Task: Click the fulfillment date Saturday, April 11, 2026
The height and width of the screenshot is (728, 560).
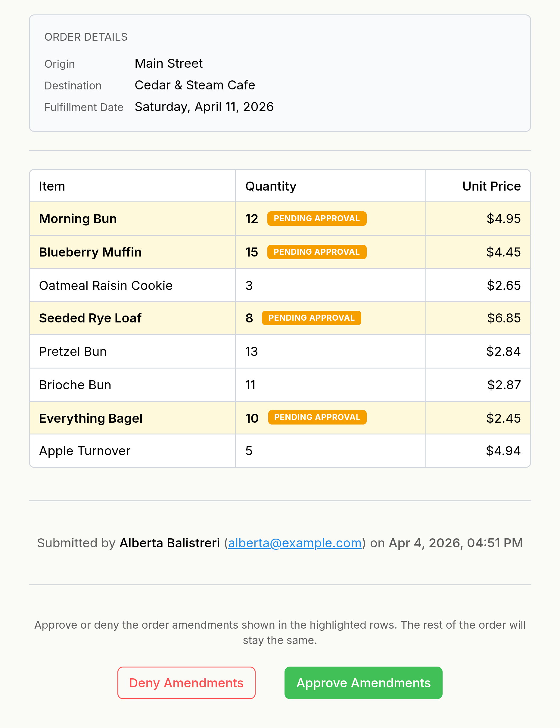Action: click(x=204, y=107)
